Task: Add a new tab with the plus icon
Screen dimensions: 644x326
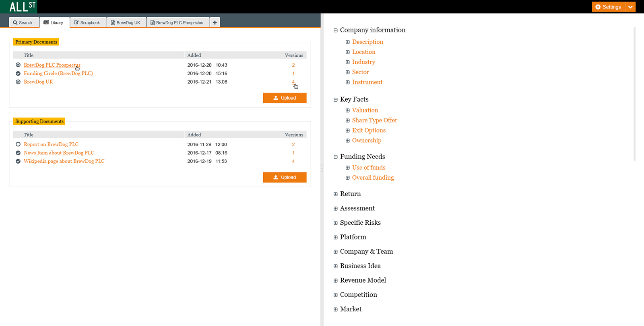Action: [215, 23]
